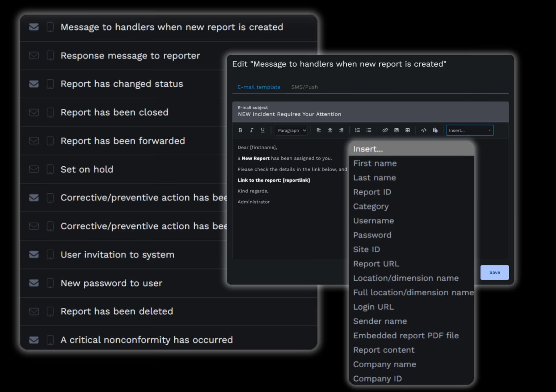Center align text
Screen dimensions: 556x392
pos(330,130)
